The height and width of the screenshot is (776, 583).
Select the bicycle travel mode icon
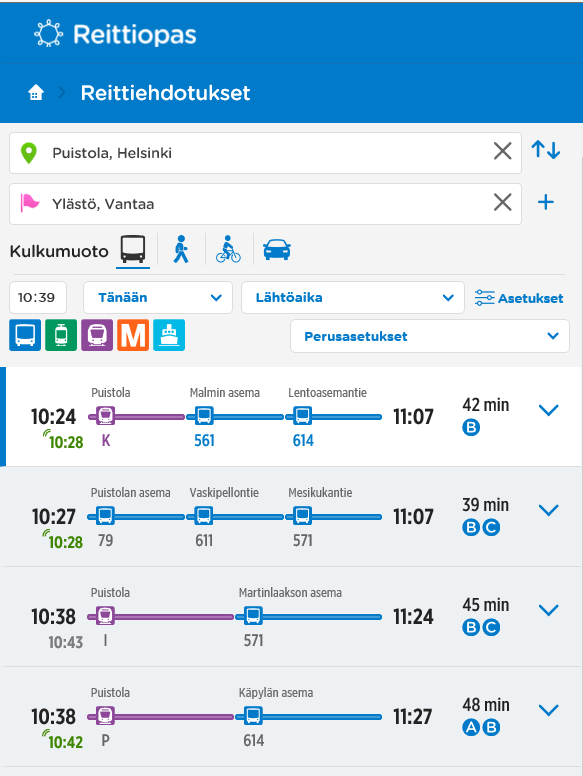click(228, 249)
